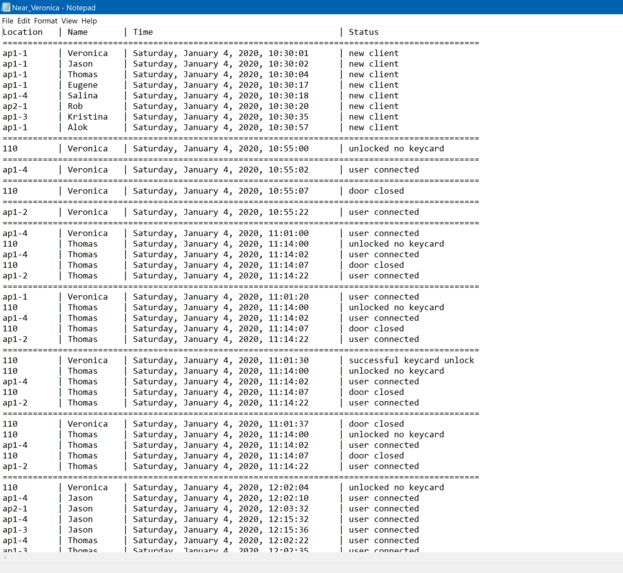Click the time 12:03:32 entry
Screen dimensions: 623x573
point(288,509)
